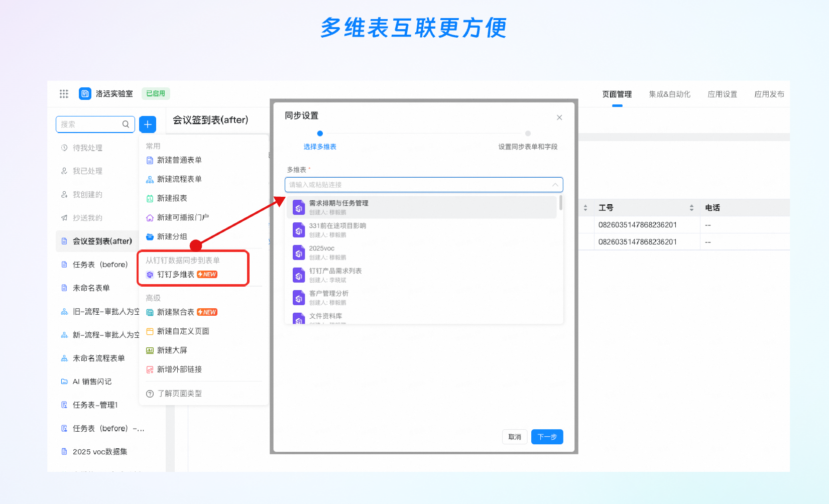Screen dimensions: 829x504
Task: Click the 请输入或粘贴连接 input field
Action: pos(424,185)
